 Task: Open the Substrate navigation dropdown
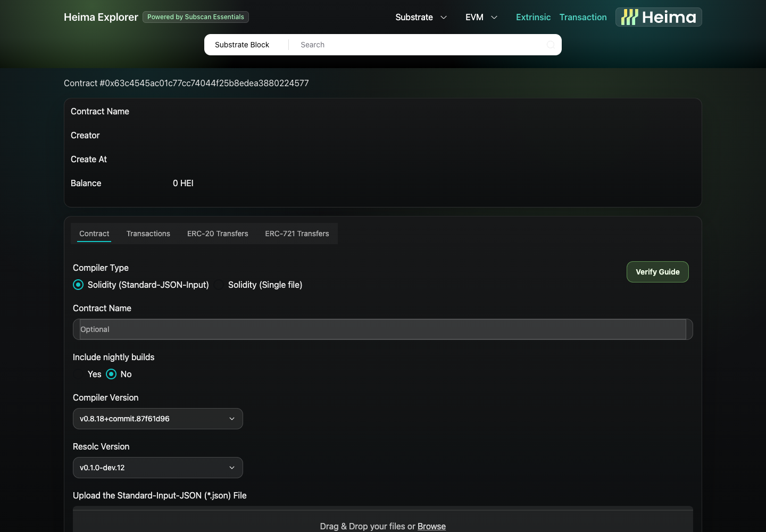coord(421,17)
